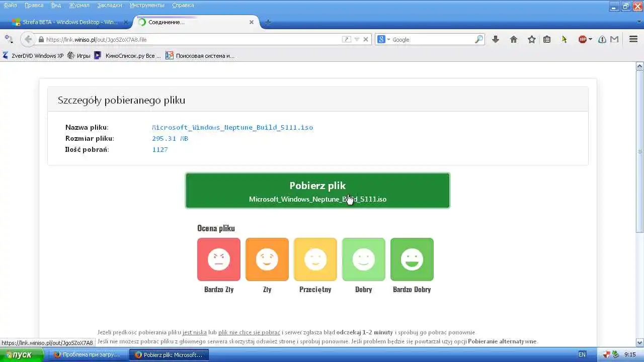The height and width of the screenshot is (362, 644).
Task: Click the Google search engine icon
Action: point(381,39)
